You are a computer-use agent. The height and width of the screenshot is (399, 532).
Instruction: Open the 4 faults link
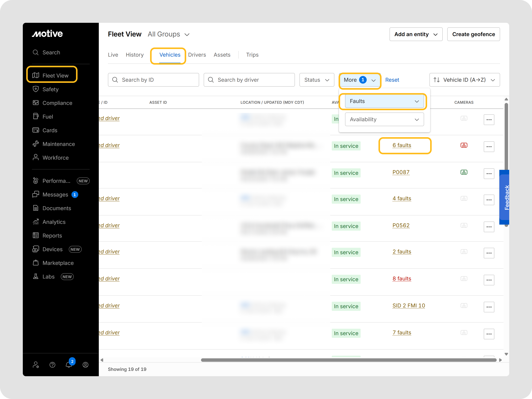[402, 198]
